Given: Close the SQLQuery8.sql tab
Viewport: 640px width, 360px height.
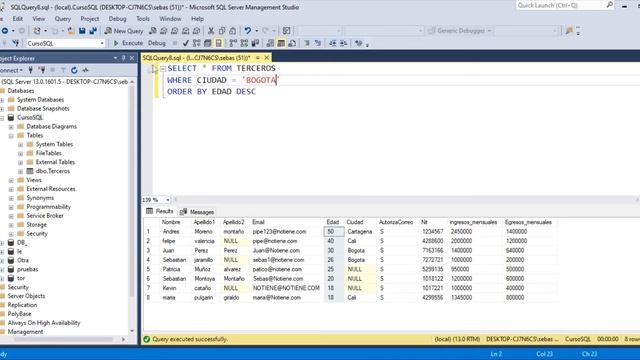Looking at the screenshot, I should [x=267, y=58].
